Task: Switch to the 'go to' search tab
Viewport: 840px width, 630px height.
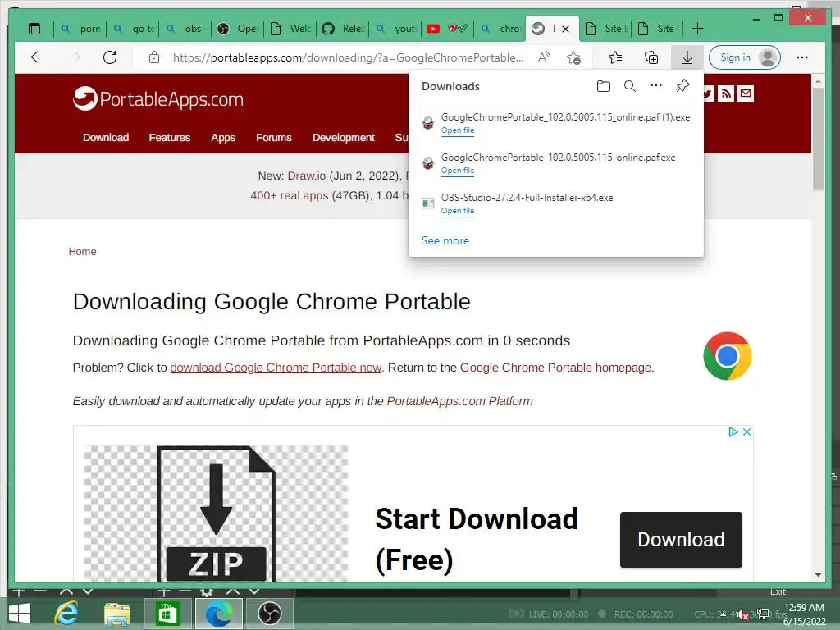Action: point(134,29)
